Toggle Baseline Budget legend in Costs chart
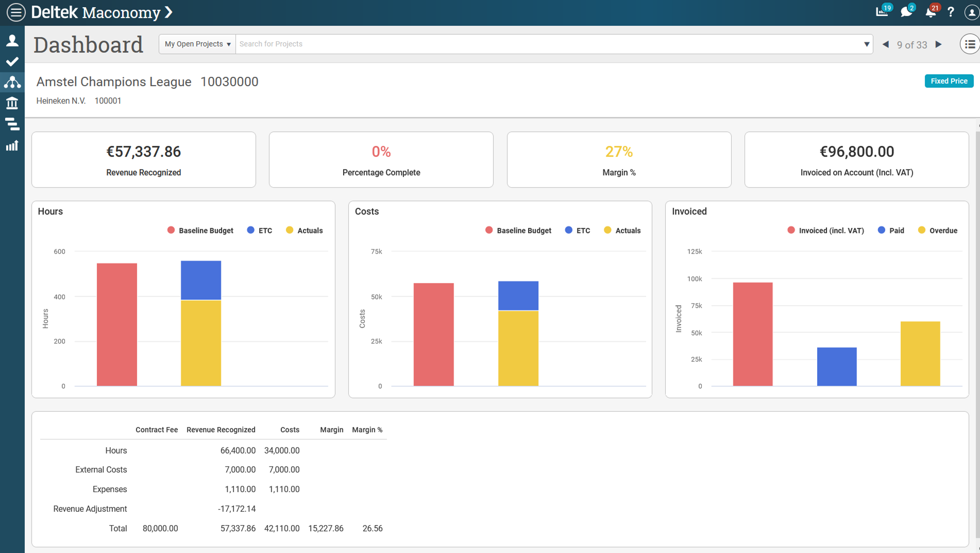980x553 pixels. tap(518, 230)
